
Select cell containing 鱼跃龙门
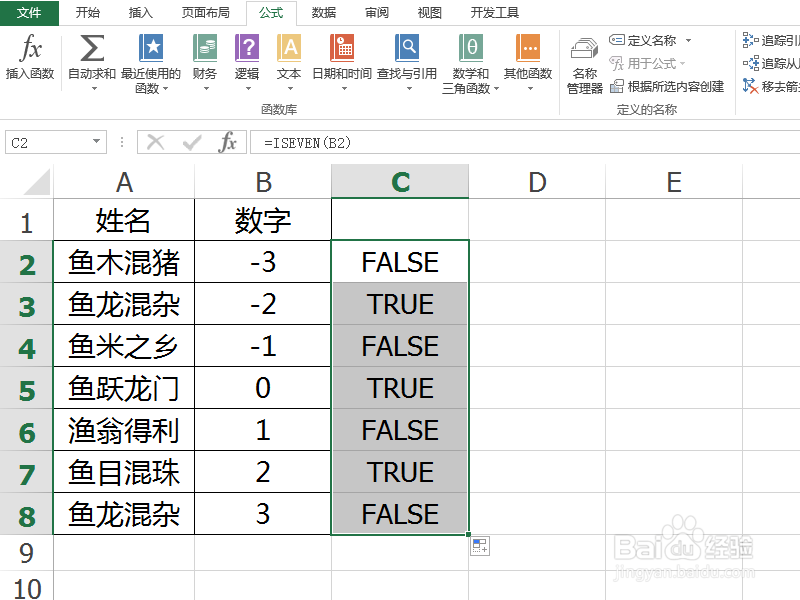point(124,388)
